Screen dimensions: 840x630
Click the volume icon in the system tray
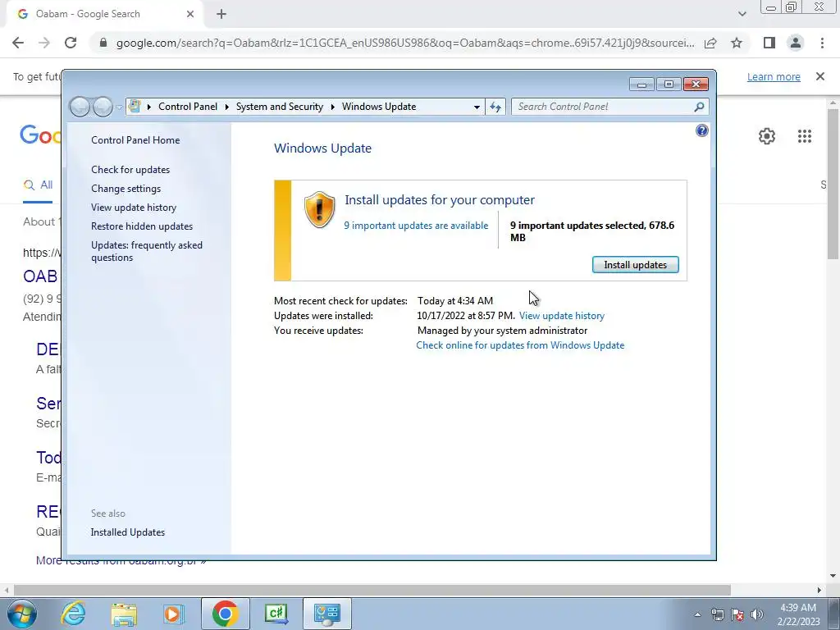pyautogui.click(x=757, y=614)
